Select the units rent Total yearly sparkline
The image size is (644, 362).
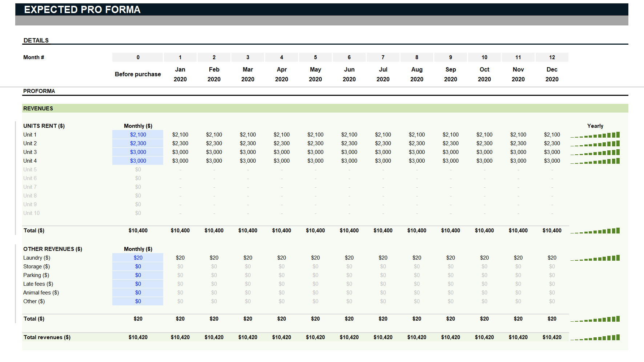pyautogui.click(x=595, y=231)
